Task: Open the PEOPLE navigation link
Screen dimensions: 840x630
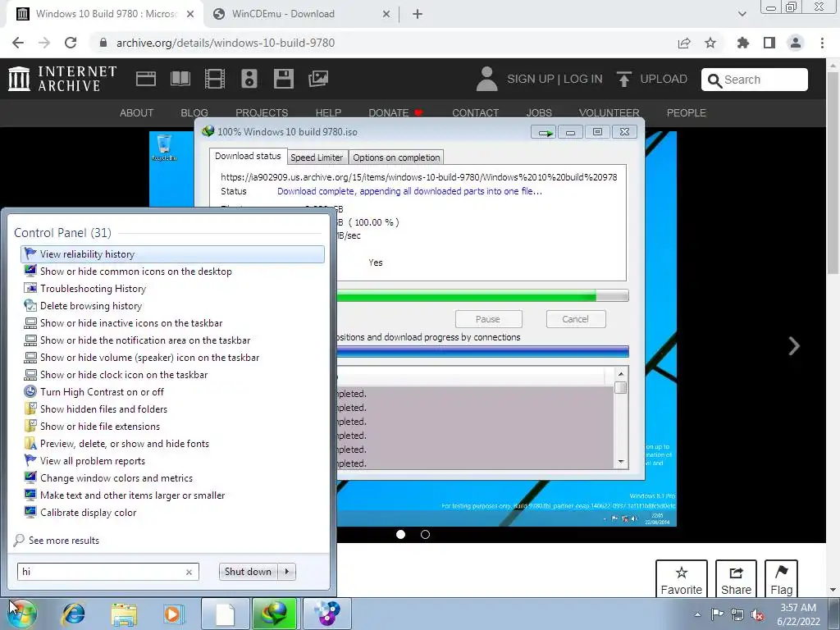Action: click(687, 113)
